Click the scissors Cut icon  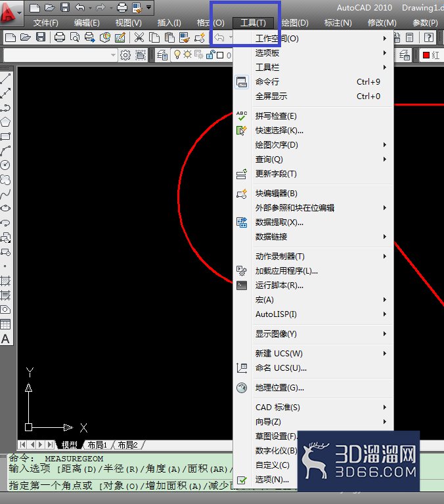click(x=139, y=37)
